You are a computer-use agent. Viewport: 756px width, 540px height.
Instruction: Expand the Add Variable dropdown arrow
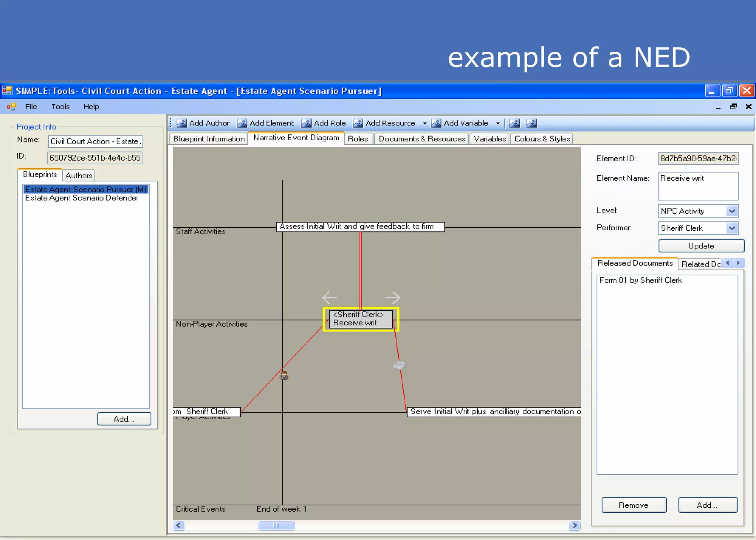[498, 123]
